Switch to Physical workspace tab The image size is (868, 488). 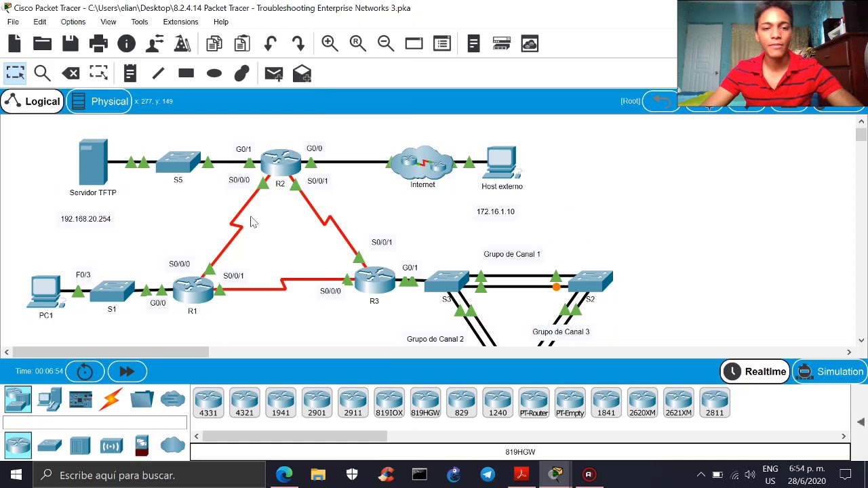pyautogui.click(x=100, y=102)
